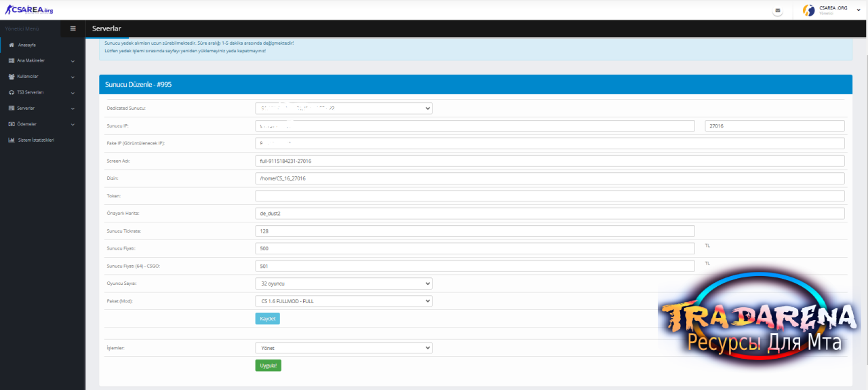The width and height of the screenshot is (868, 390).
Task: Expand the Ödemeler chevron
Action: click(73, 124)
